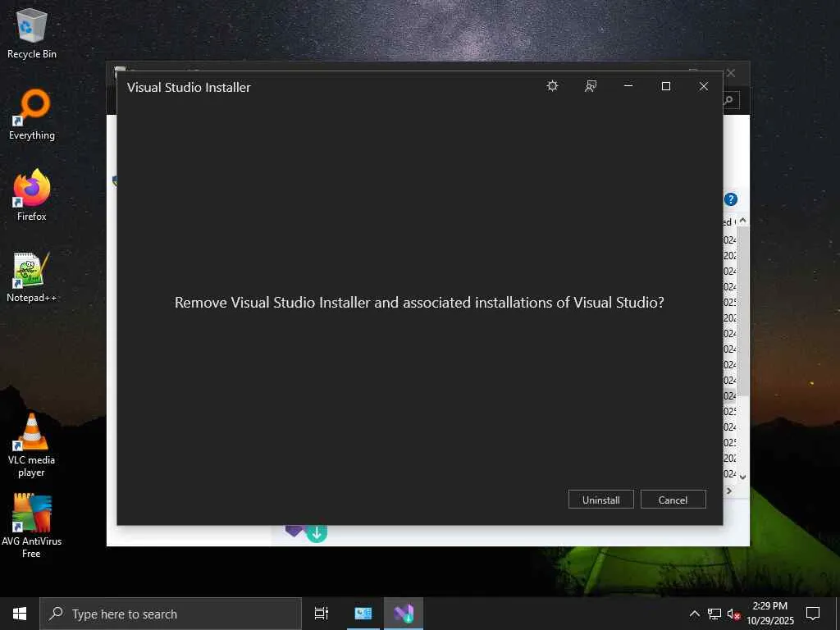
Task: Click the send feedback icon in the installer
Action: click(x=591, y=86)
